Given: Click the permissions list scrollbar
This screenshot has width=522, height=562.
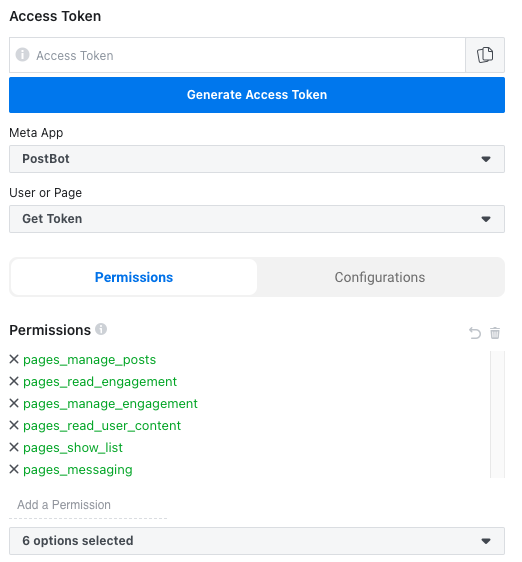Looking at the screenshot, I should [x=497, y=414].
